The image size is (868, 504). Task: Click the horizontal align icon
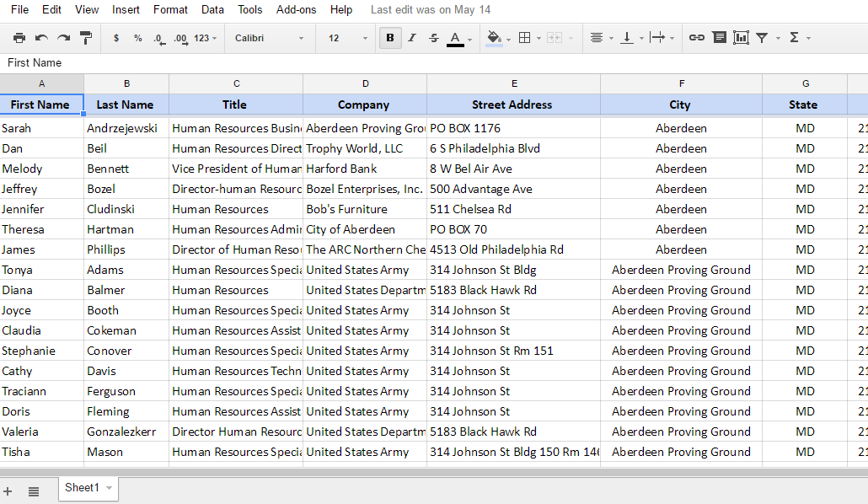[x=596, y=38]
